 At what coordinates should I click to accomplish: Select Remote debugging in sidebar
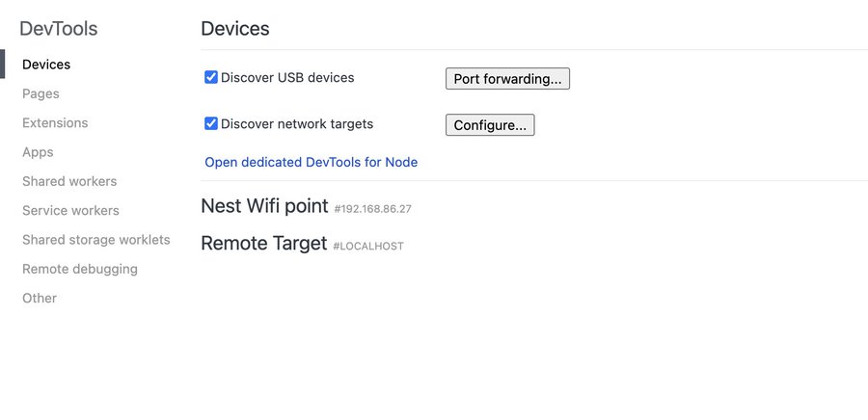tap(79, 269)
